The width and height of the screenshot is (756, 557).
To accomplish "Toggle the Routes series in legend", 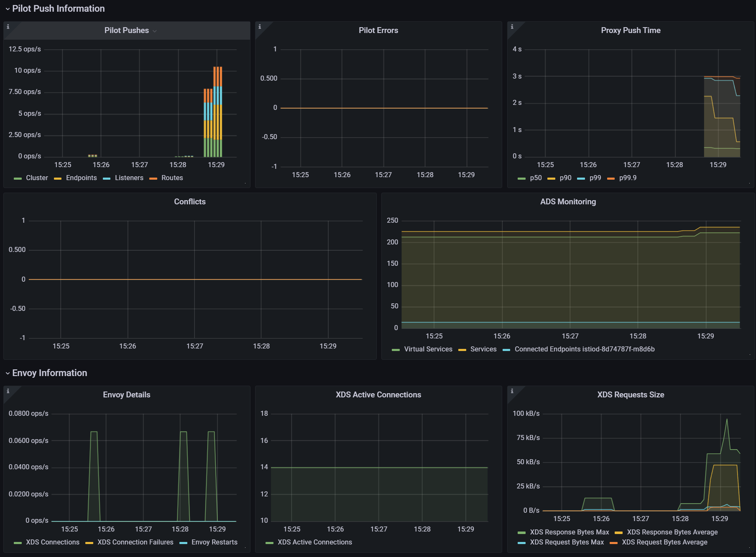I will (172, 178).
